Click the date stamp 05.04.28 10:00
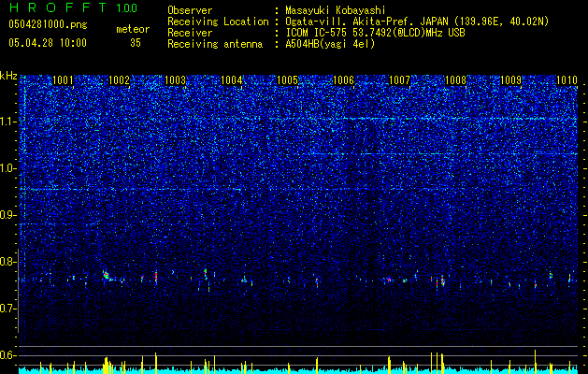 pos(48,43)
